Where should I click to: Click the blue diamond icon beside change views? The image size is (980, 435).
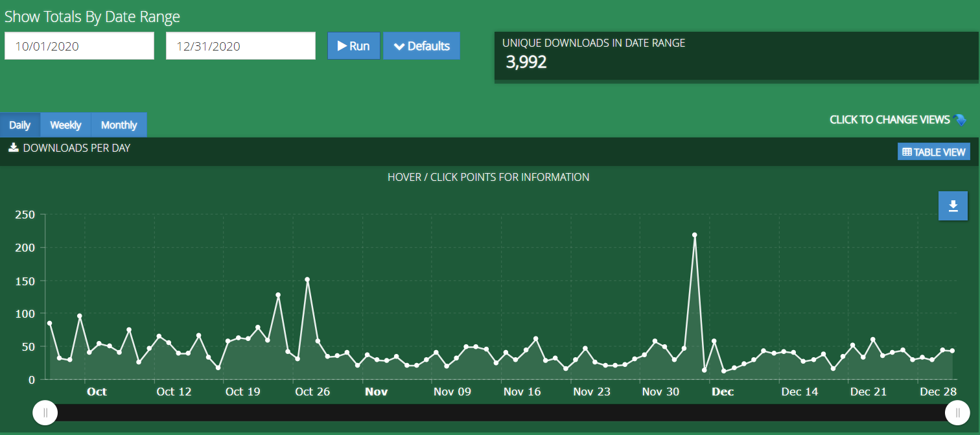960,120
